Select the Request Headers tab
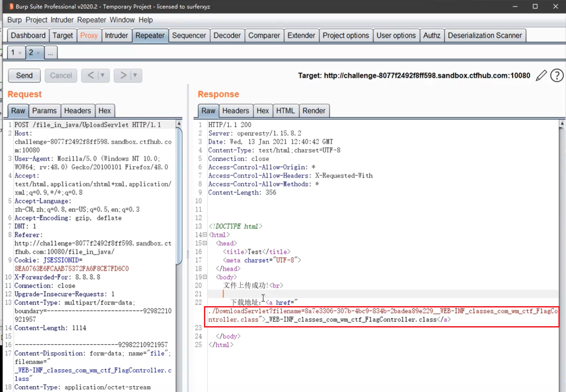 click(x=77, y=111)
